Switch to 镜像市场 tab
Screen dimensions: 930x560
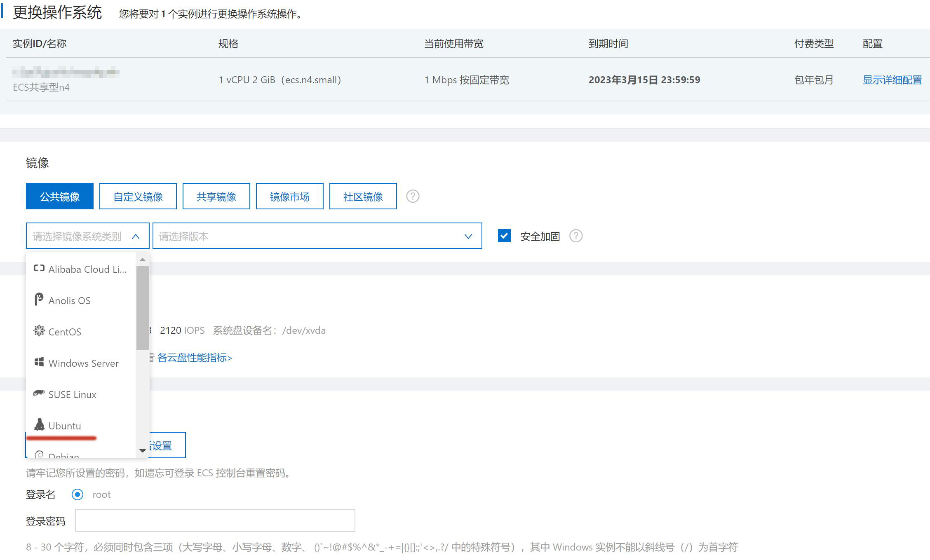(290, 197)
